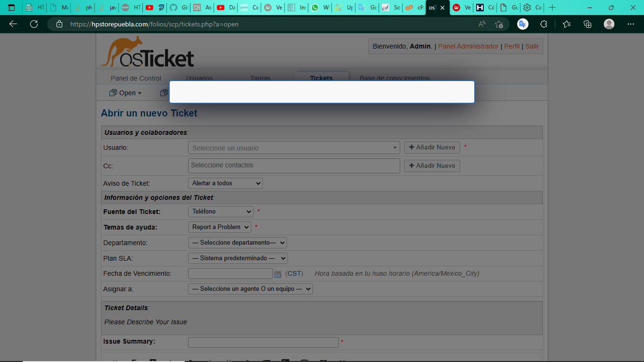
Task: Click the Issue Summary text field
Action: click(x=263, y=342)
